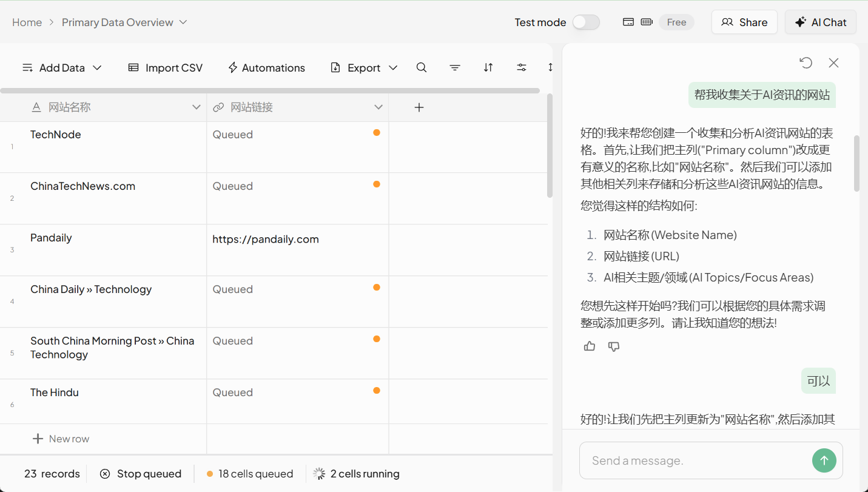
Task: Click the Share button
Action: pyautogui.click(x=744, y=22)
